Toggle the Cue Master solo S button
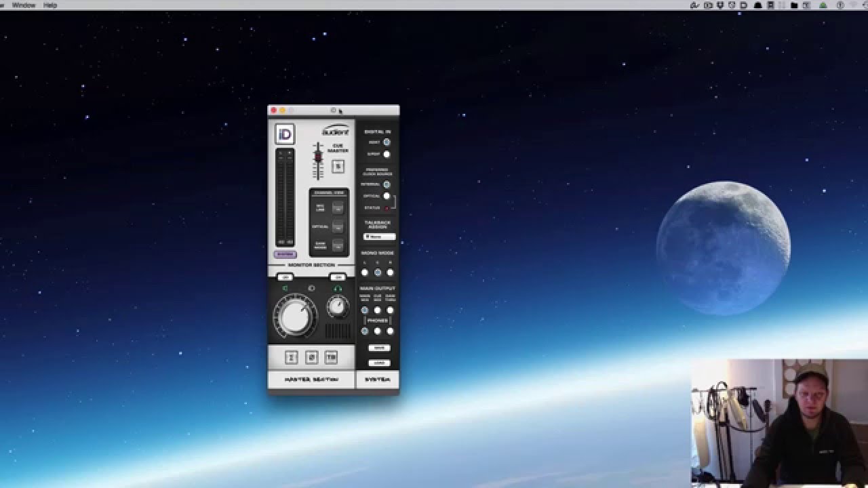 tap(338, 166)
